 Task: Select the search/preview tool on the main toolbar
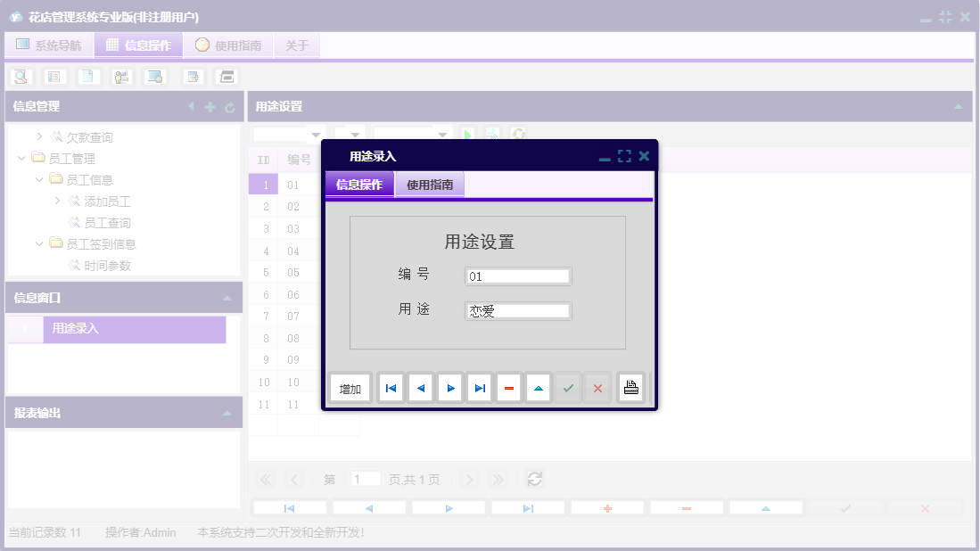(x=21, y=76)
